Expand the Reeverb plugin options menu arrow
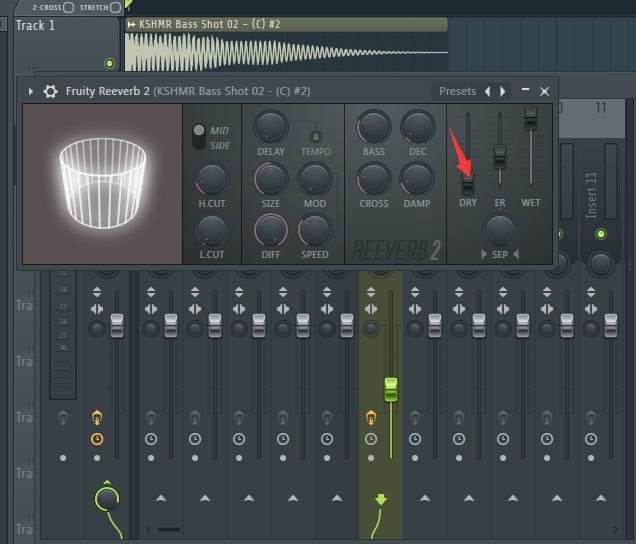Image resolution: width=636 pixels, height=544 pixels. tap(31, 91)
